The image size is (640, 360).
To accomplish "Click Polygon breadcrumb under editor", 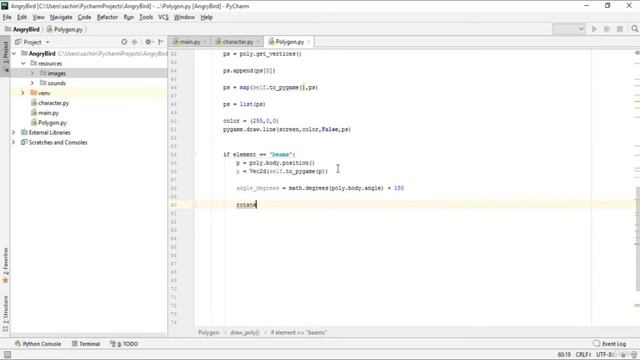I will click(x=209, y=332).
